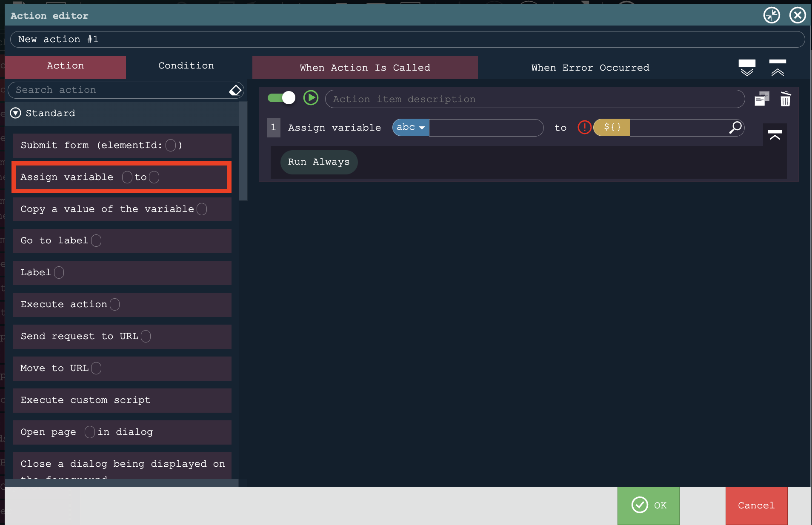The height and width of the screenshot is (525, 812).
Task: Click the duplicate action item icon
Action: point(762,99)
